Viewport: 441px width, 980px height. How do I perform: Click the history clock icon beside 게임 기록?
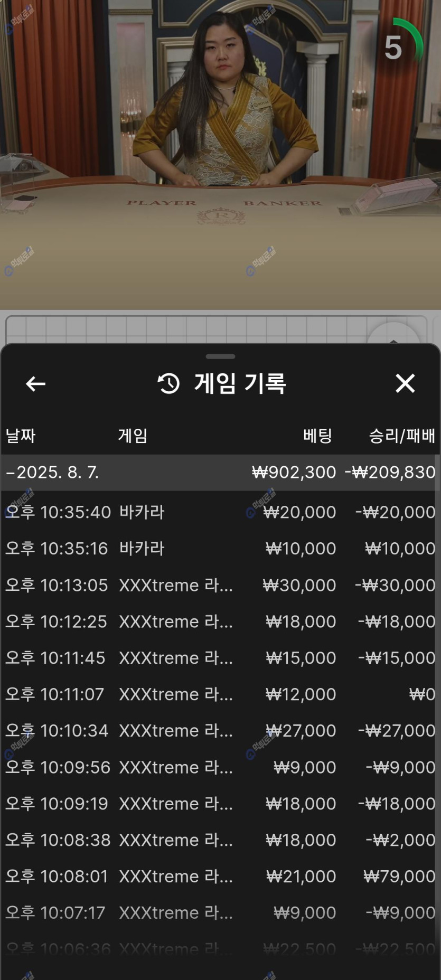(x=169, y=383)
